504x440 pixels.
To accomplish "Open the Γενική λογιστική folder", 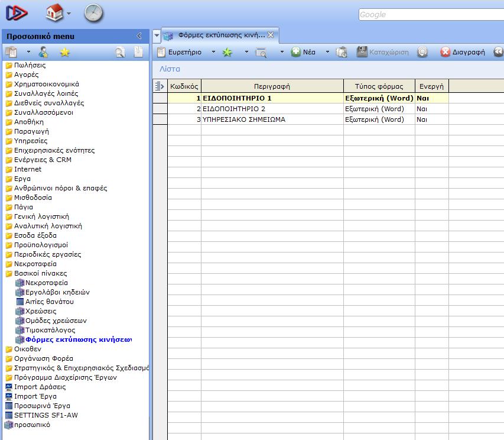I will pyautogui.click(x=38, y=217).
